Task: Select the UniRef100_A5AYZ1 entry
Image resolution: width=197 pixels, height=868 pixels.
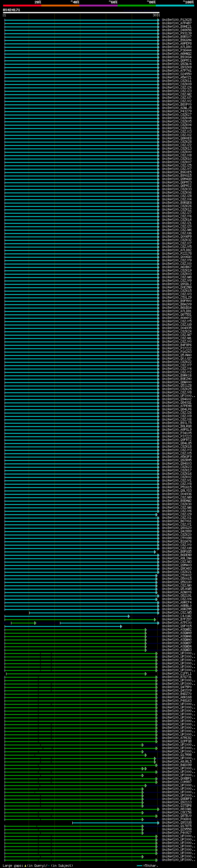Action: 176,78
